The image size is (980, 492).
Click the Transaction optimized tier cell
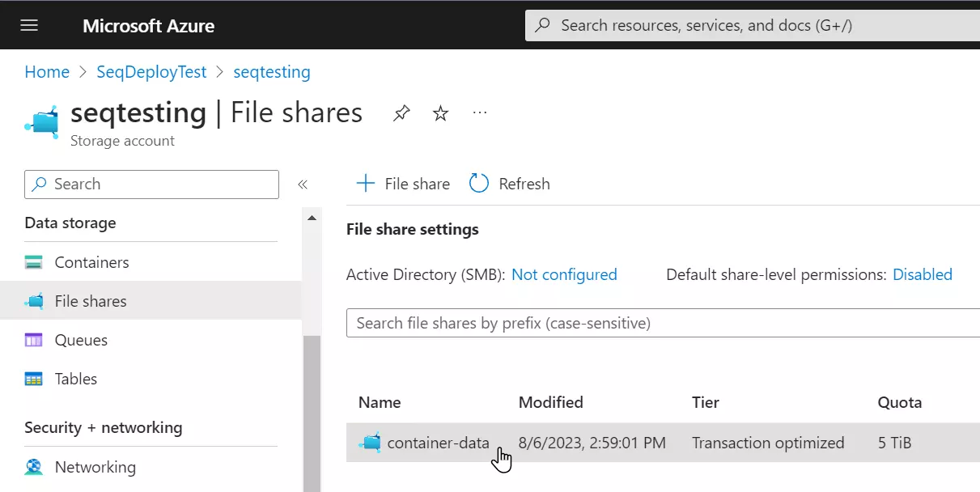[768, 443]
